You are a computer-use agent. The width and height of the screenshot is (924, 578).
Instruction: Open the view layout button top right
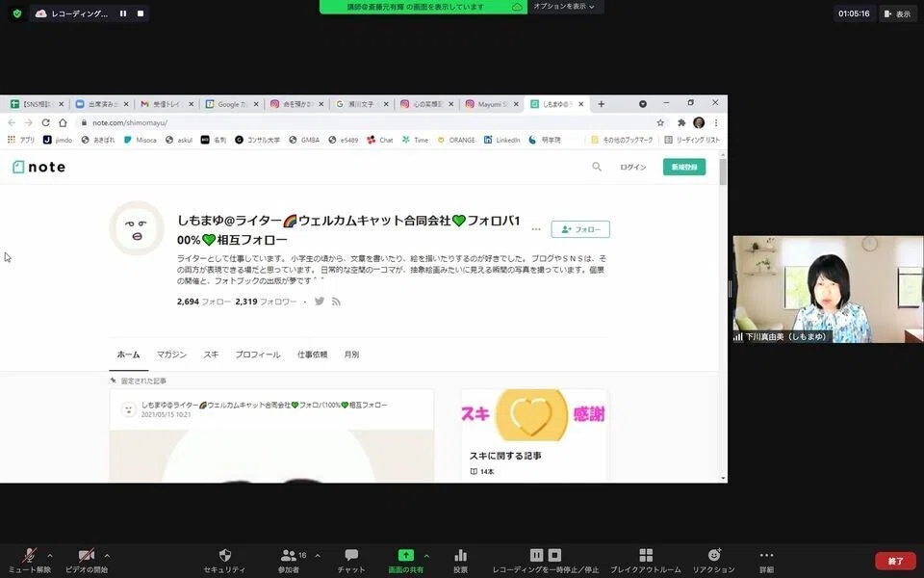pyautogui.click(x=897, y=13)
